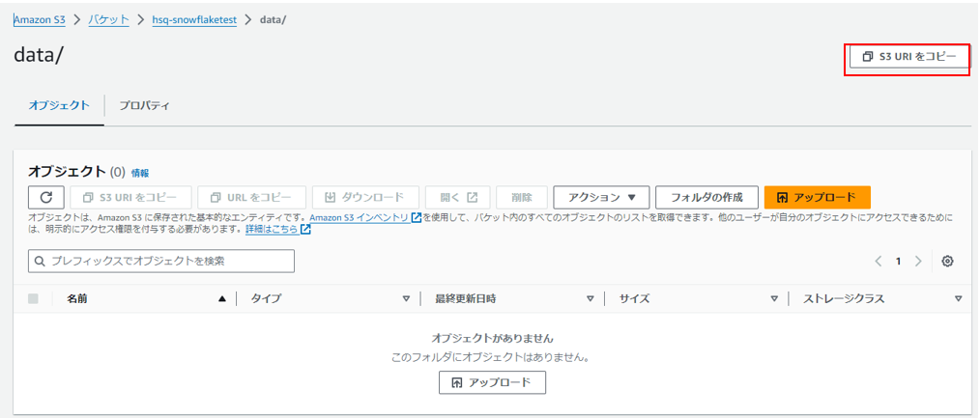Click the ストレージクラス column header text
Viewport: 980px width, 418px height.
tap(845, 299)
